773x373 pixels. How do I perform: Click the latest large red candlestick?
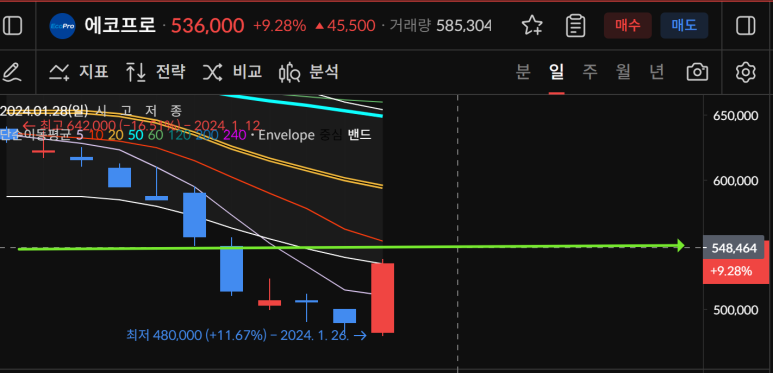[382, 298]
